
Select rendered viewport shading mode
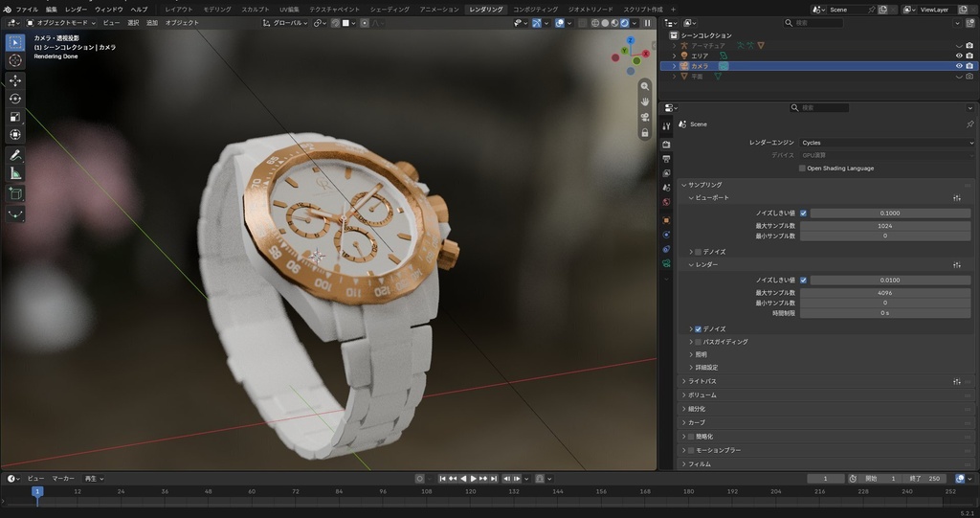coord(624,23)
